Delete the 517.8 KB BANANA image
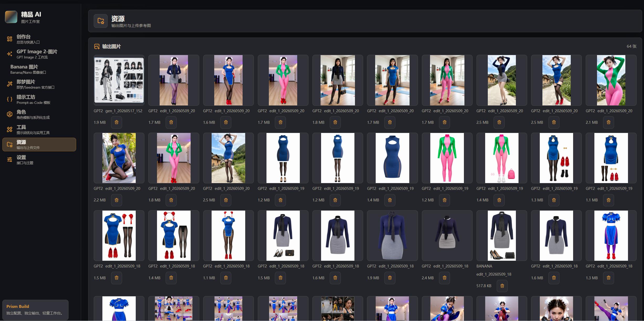The image size is (644, 321). click(502, 286)
